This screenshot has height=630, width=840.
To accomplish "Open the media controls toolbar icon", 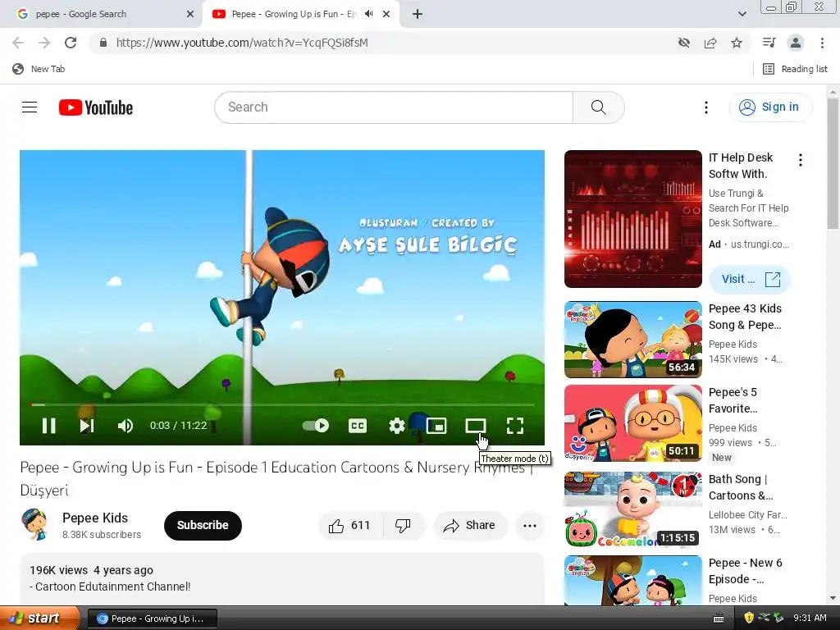I will tap(769, 43).
